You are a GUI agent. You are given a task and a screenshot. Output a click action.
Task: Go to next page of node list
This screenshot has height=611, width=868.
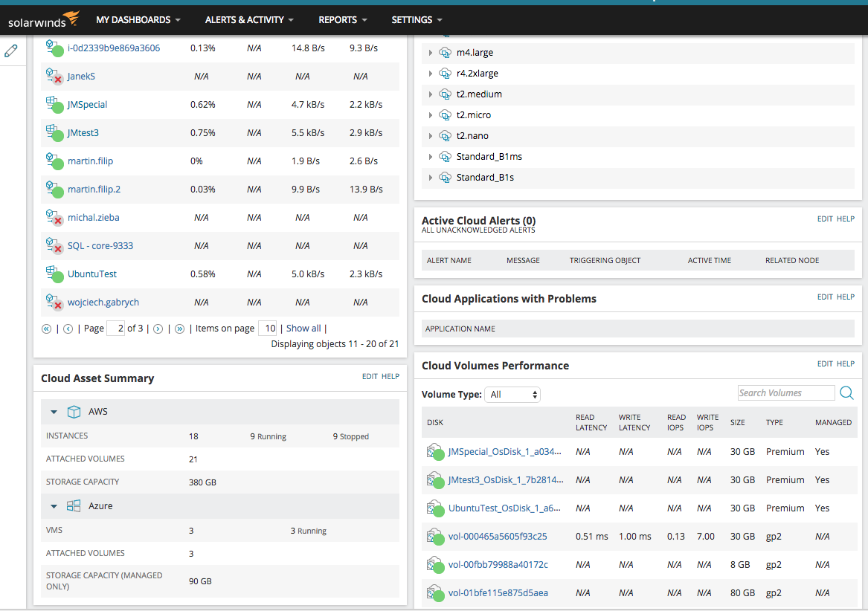coord(158,328)
